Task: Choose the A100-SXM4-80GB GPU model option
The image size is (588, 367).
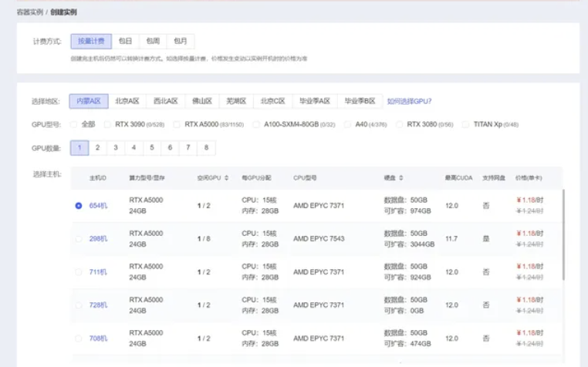Action: coord(257,124)
